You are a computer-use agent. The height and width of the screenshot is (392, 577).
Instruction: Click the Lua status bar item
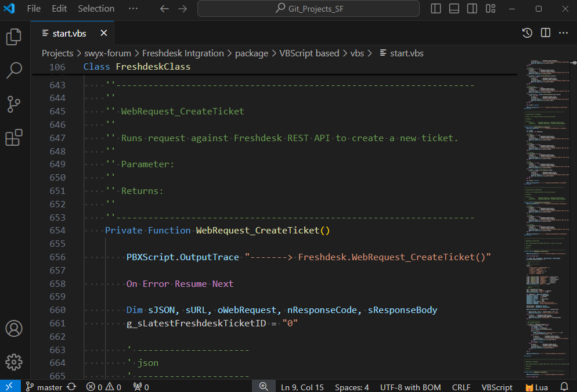click(536, 387)
